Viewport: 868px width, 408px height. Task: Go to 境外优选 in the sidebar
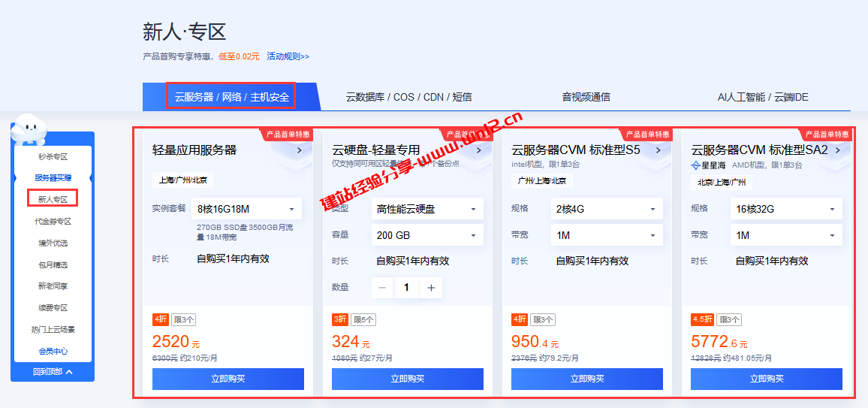(x=53, y=243)
